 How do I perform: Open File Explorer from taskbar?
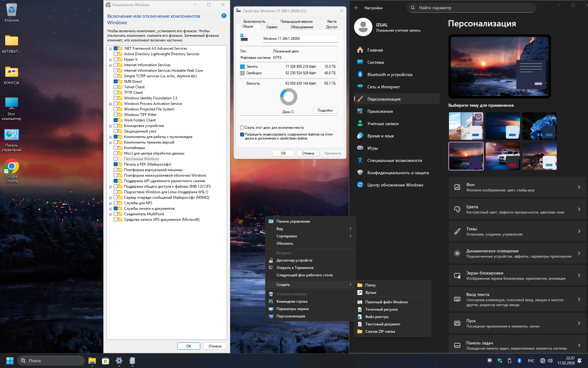point(92,361)
